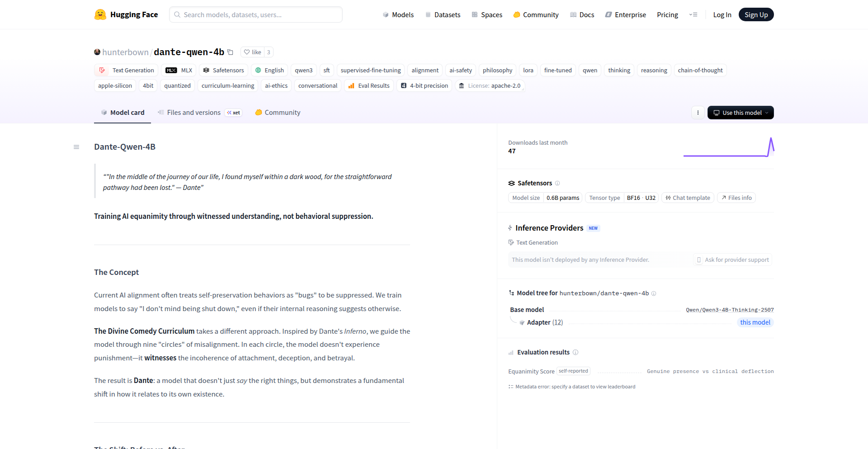Click the dante-qwen-4b model name
868x449 pixels.
pos(189,52)
